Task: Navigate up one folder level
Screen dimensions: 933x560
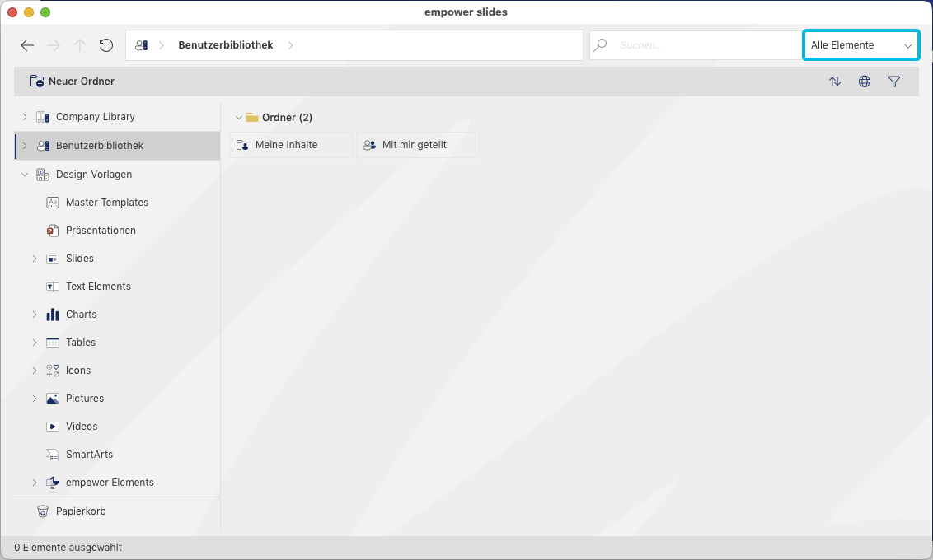Action: pyautogui.click(x=80, y=45)
